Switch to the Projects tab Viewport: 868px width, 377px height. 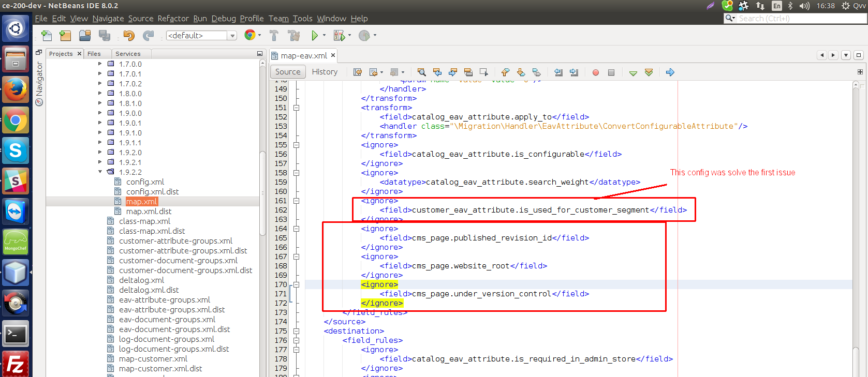pos(61,54)
